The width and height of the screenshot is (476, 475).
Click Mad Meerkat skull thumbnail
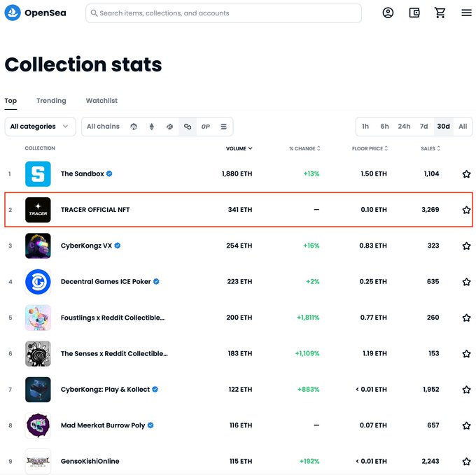point(38,425)
